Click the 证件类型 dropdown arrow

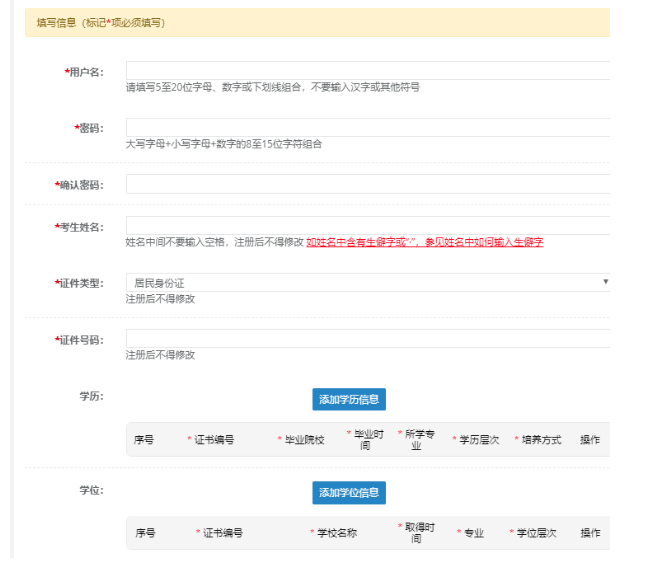click(x=606, y=282)
